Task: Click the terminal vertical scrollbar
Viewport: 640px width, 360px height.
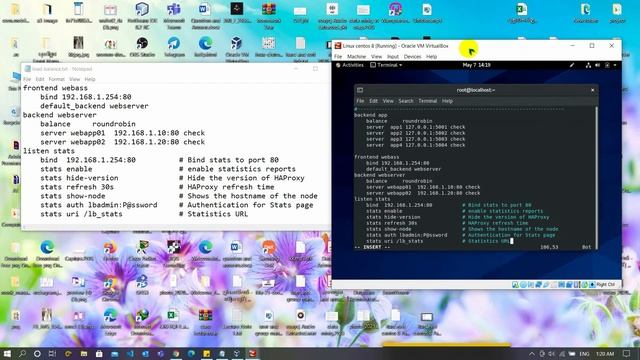Action: [596, 178]
